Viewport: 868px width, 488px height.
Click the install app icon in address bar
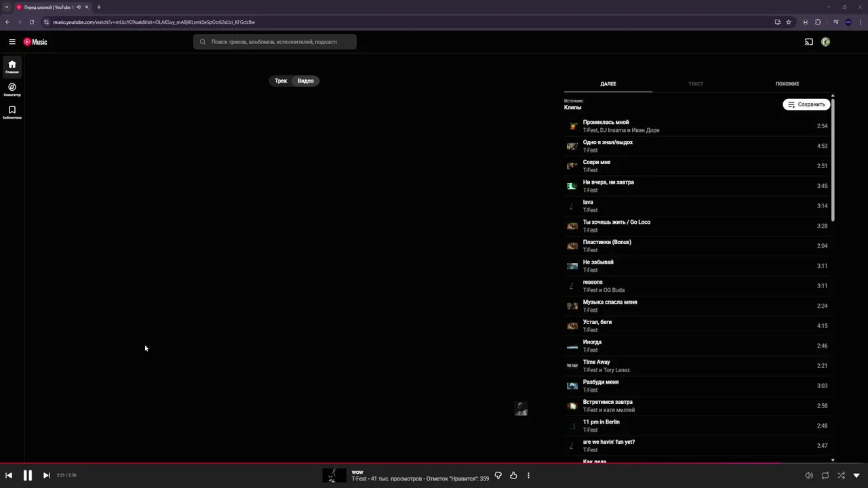(x=777, y=22)
